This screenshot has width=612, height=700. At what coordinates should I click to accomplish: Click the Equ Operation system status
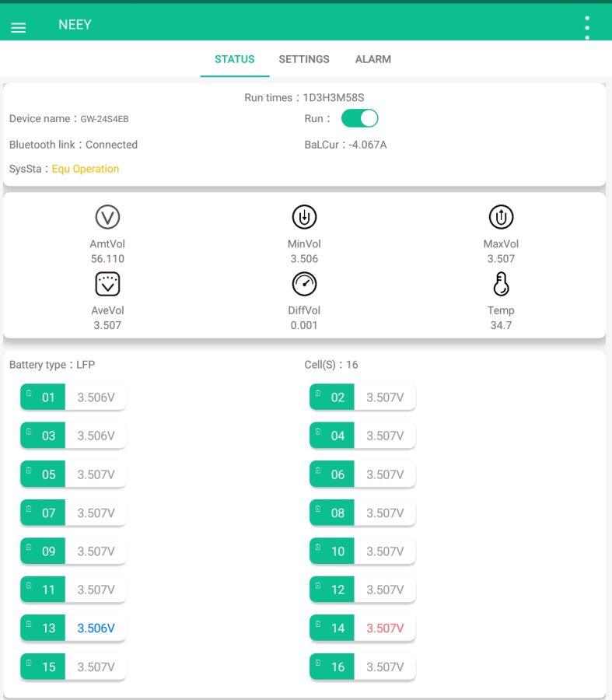(x=86, y=169)
